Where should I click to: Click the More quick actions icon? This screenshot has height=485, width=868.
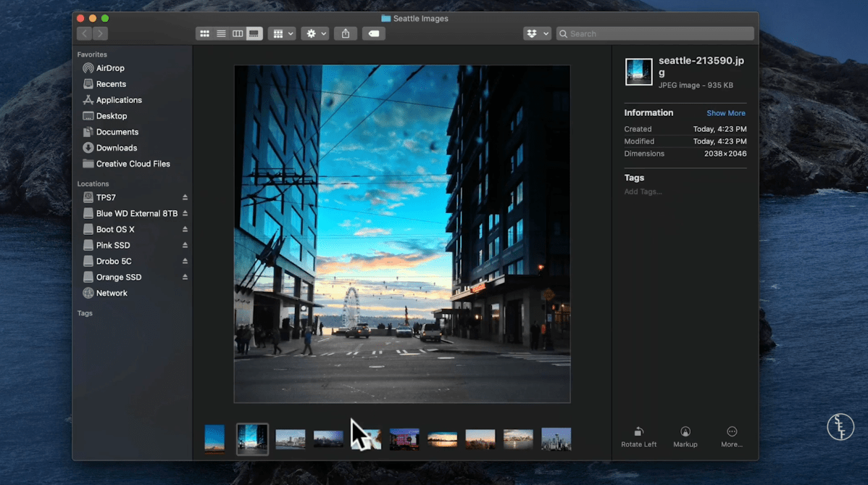point(731,435)
